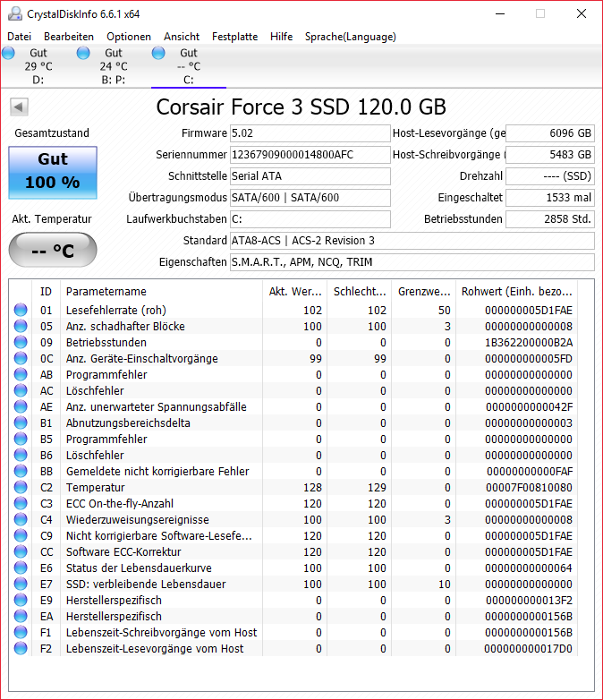The height and width of the screenshot is (700, 603).
Task: Click status orb for Wiederzuweisungsereignisse
Action: tap(21, 519)
